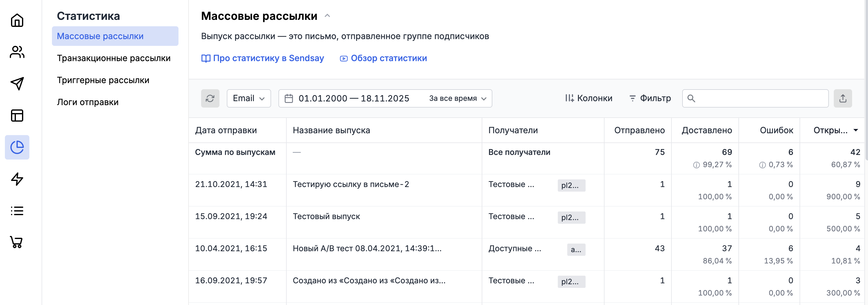The height and width of the screenshot is (305, 868).
Task: Open Про статистику в Sendsay link
Action: coord(263,58)
